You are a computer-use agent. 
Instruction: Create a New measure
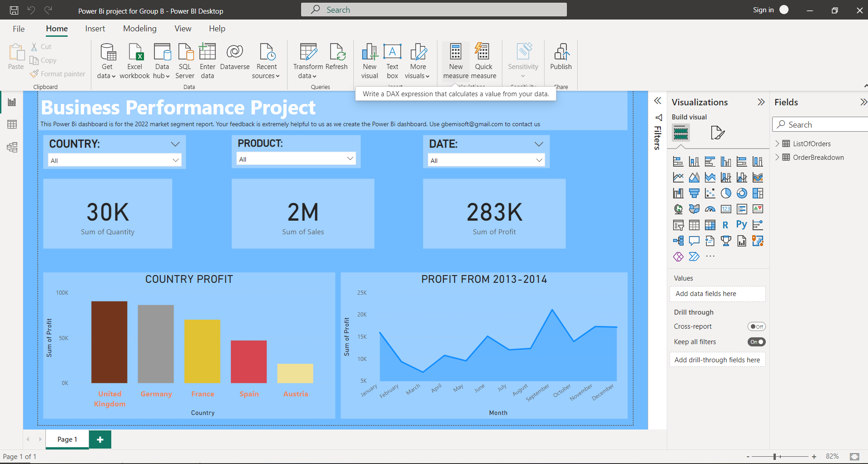(x=456, y=59)
